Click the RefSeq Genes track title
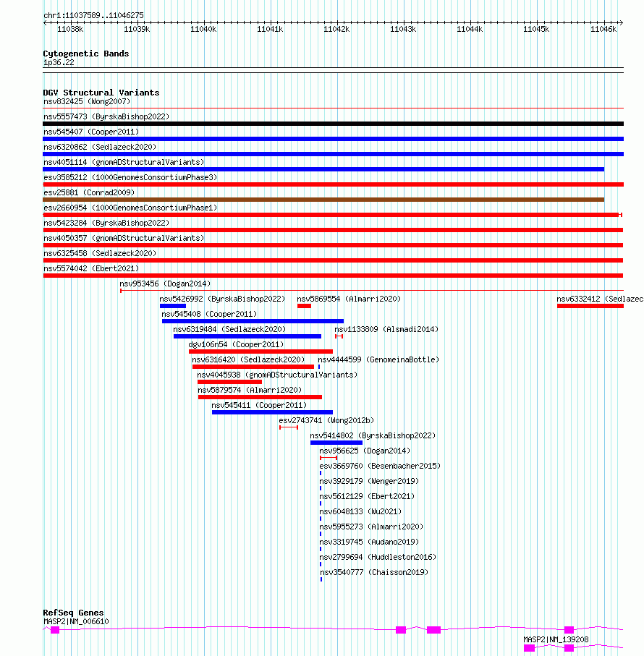This screenshot has width=644, height=656. (73, 613)
